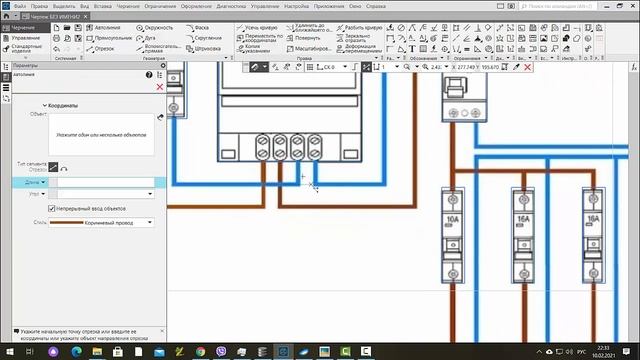Click the command search field

click(558, 6)
